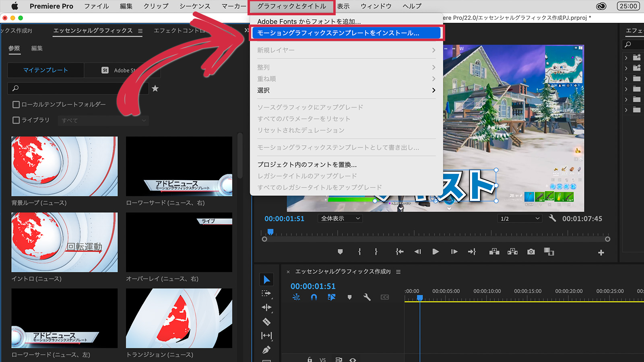
Task: Switch to the 編集 tab in Essential Graphics
Action: 37,48
